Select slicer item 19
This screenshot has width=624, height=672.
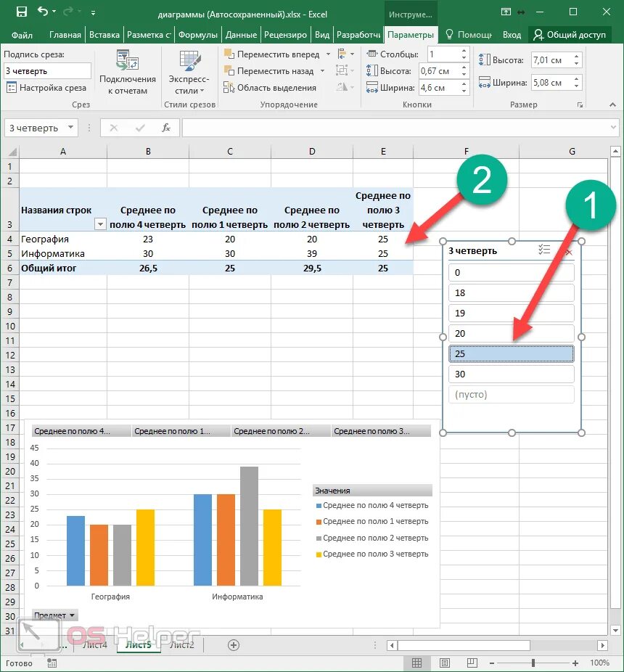(512, 314)
